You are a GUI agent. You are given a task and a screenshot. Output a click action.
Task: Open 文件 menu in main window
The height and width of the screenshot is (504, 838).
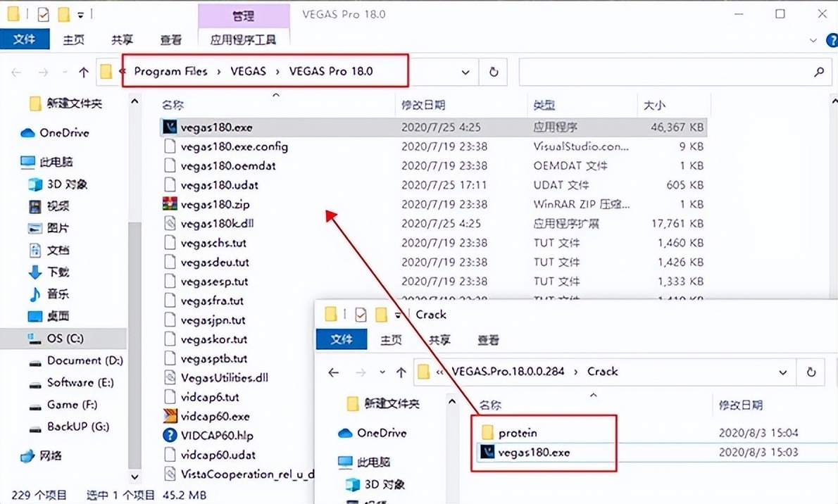[x=25, y=39]
